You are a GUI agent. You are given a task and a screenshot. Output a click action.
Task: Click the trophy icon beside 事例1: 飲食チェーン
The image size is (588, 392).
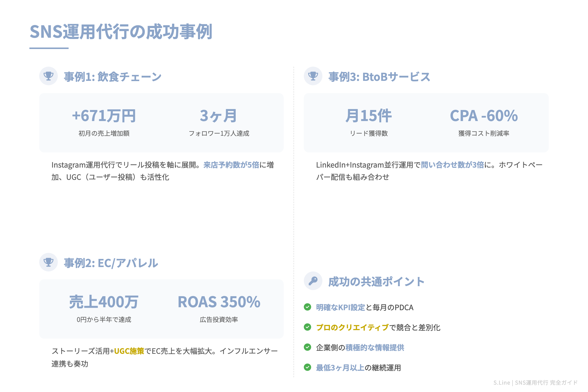[49, 76]
